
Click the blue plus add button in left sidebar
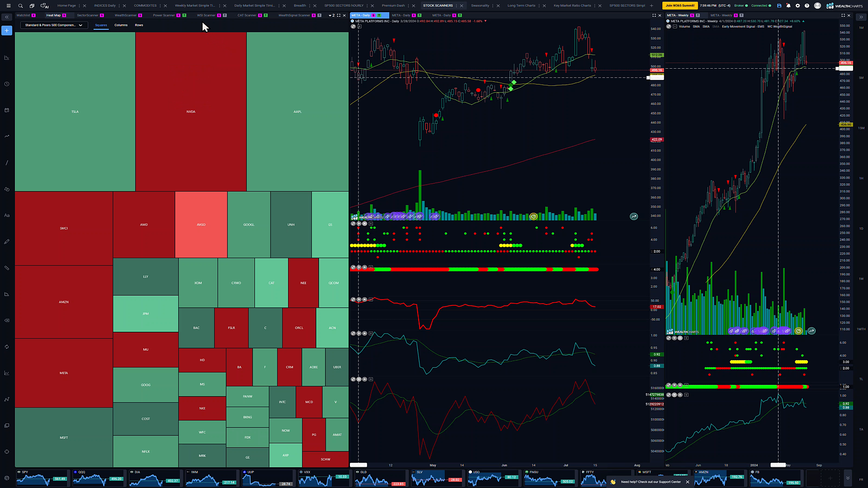pyautogui.click(x=7, y=30)
